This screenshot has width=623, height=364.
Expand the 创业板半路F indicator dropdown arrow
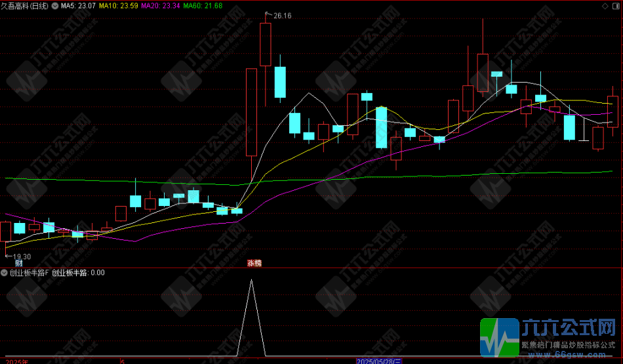[5, 273]
